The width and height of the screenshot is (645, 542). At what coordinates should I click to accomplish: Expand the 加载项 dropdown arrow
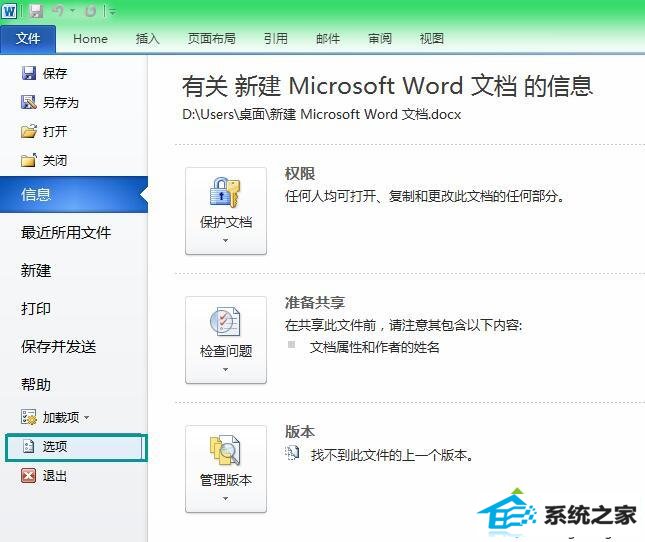(86, 417)
